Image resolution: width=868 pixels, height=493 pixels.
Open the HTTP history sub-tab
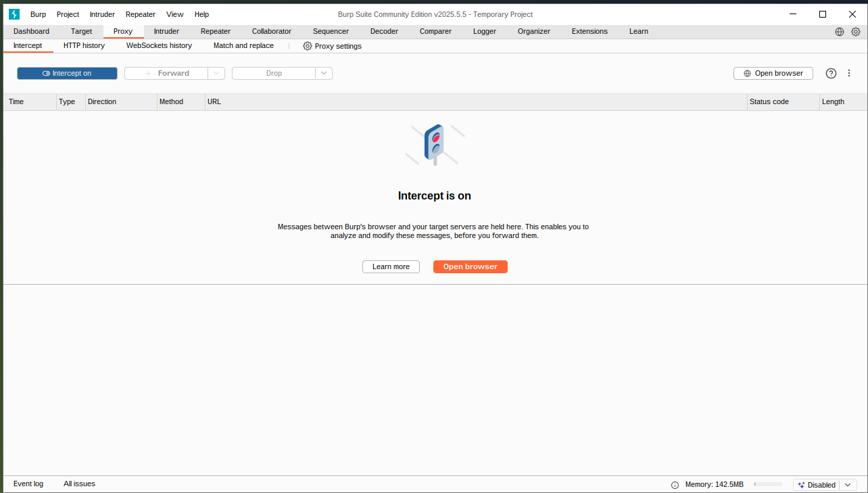click(x=84, y=46)
